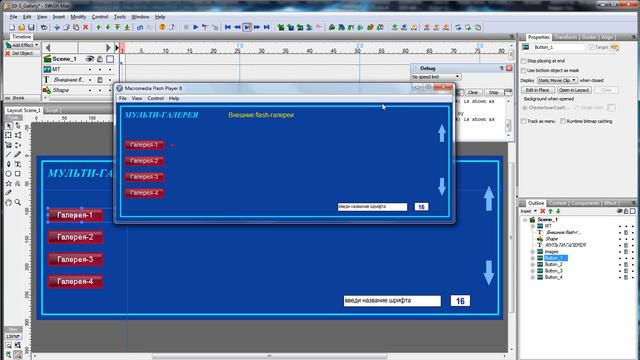Open Control menu in Flash Player window
640x360 pixels.
(x=156, y=98)
